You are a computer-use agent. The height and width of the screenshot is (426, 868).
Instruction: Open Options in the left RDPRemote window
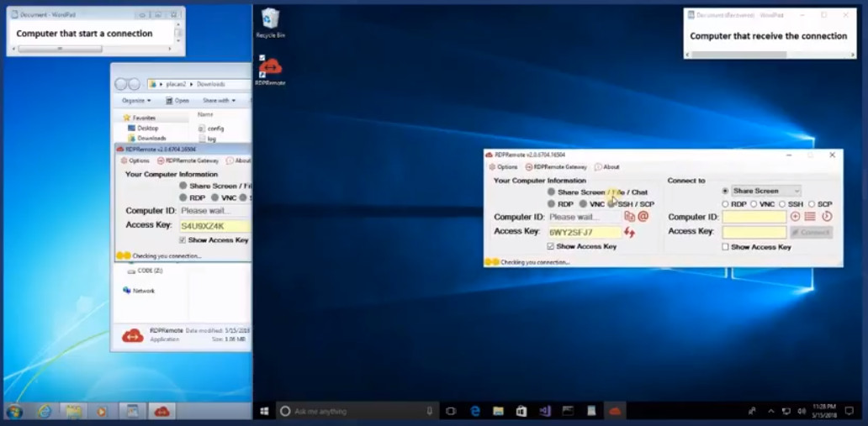135,160
